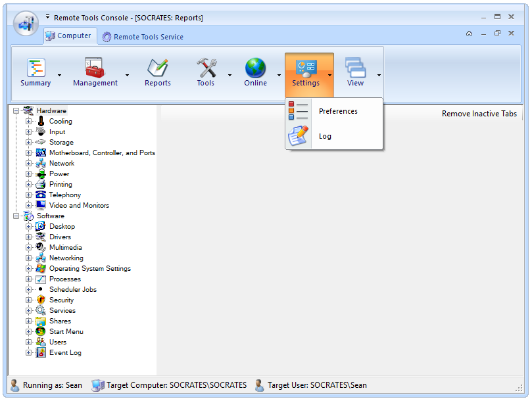Image resolution: width=532 pixels, height=399 pixels.
Task: Click the Target Computer icon in status bar
Action: pos(98,385)
